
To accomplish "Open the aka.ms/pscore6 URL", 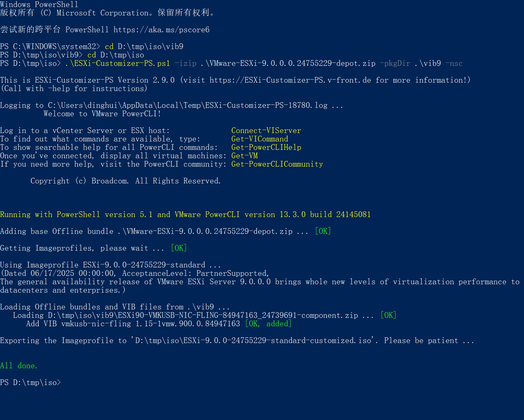I will [x=161, y=30].
